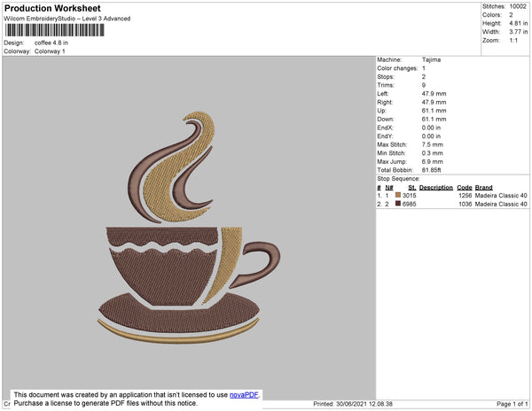Click the saucer in the embroidery design
The width and height of the screenshot is (532, 411).
tap(179, 318)
